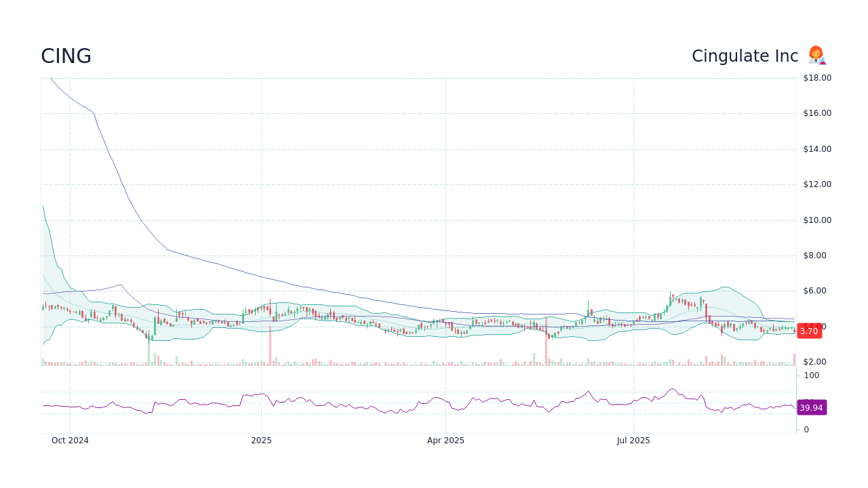Click the $2.00 axis label

(814, 362)
